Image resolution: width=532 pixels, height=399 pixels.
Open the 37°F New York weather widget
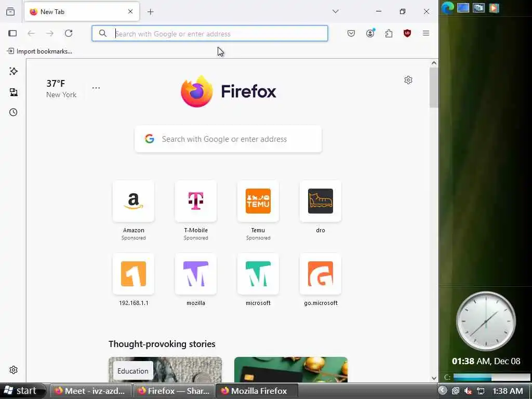pyautogui.click(x=61, y=88)
